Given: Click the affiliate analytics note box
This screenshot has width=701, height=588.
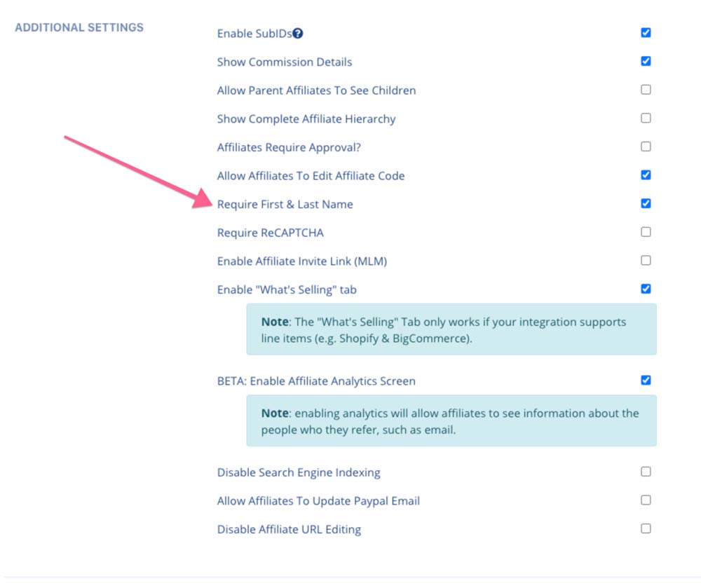Looking at the screenshot, I should [x=451, y=421].
